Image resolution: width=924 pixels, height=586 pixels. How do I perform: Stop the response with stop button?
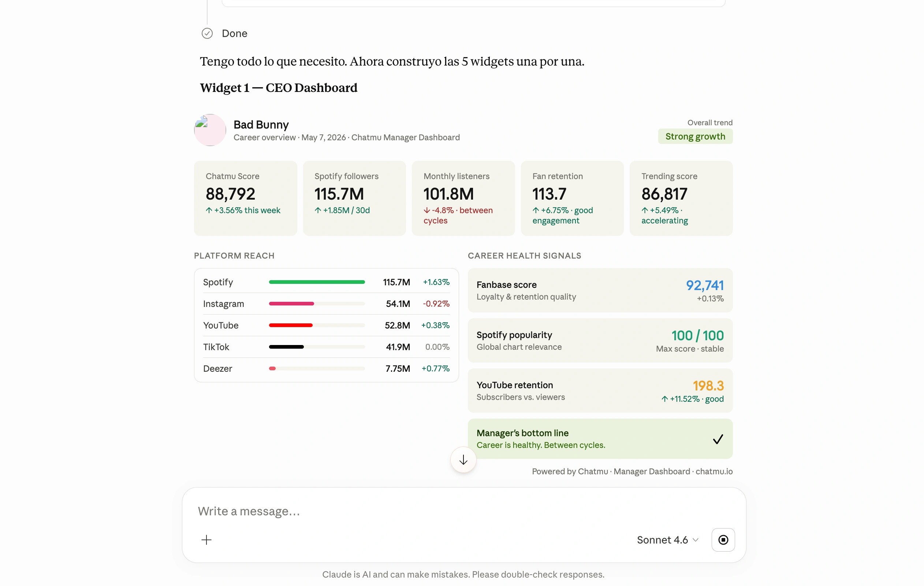pyautogui.click(x=723, y=539)
